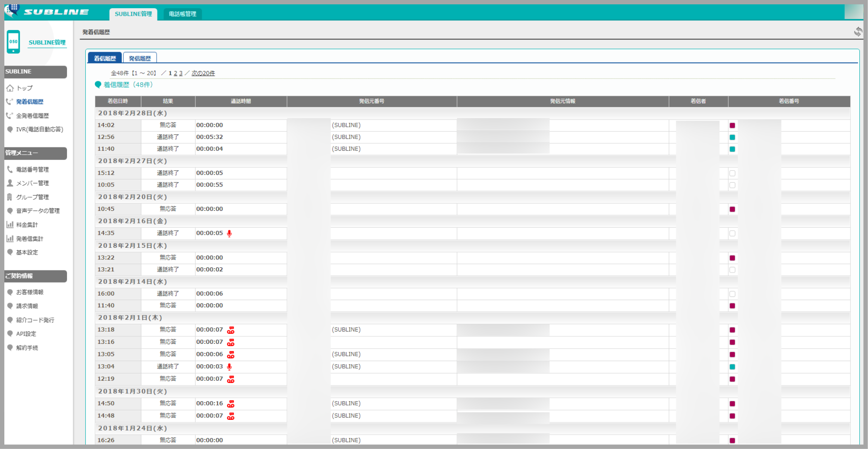Click the 着信日時 column header
The image size is (868, 449).
[118, 101]
